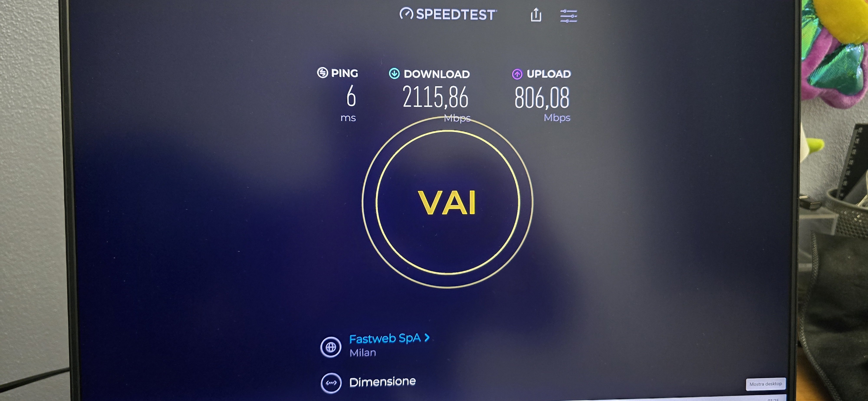Select the 2115,86 download result value
Image resolution: width=868 pixels, height=401 pixels.
tap(435, 97)
